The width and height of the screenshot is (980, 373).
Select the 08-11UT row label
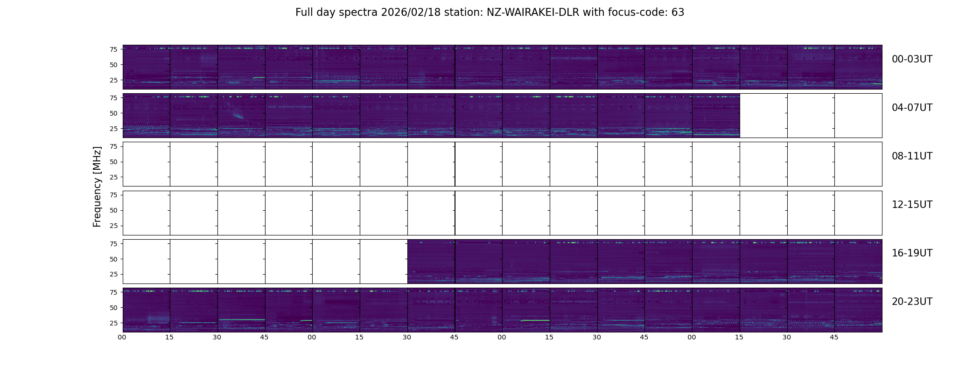point(912,156)
